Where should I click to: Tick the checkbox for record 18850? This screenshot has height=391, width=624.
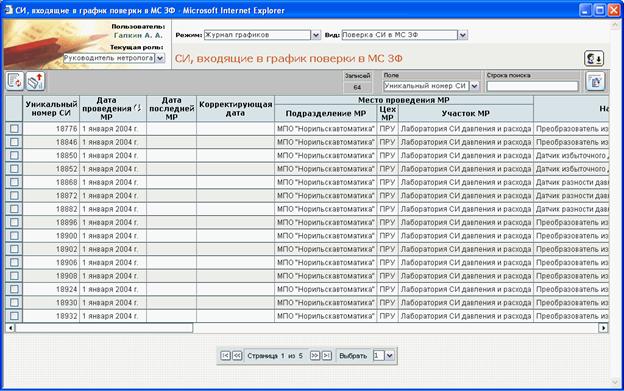coord(14,156)
